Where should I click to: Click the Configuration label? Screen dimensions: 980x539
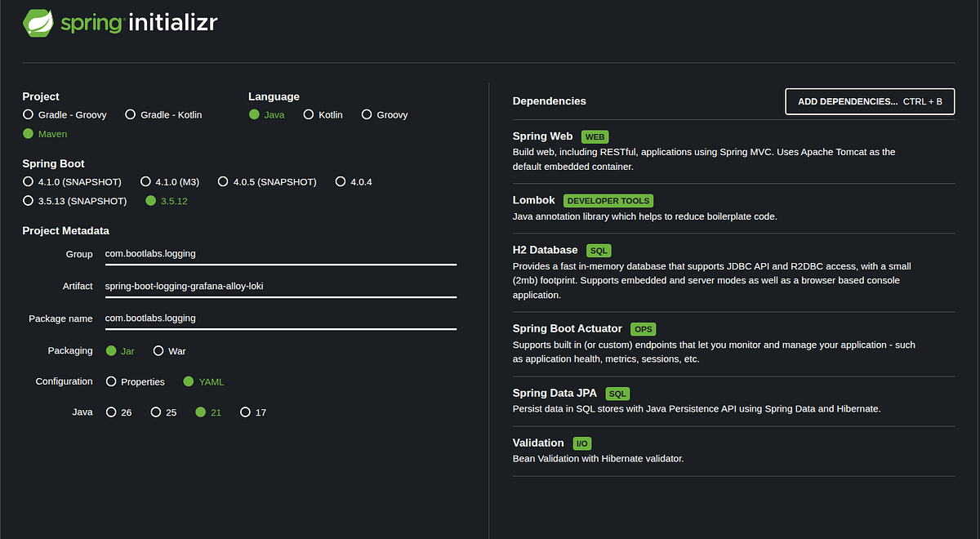coord(64,382)
